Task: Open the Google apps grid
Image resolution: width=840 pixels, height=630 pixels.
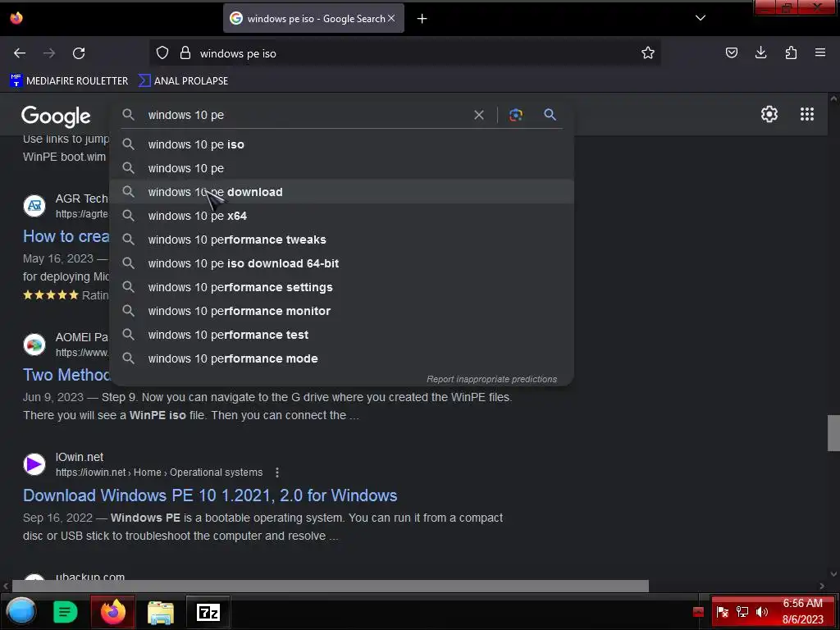Action: 807,114
